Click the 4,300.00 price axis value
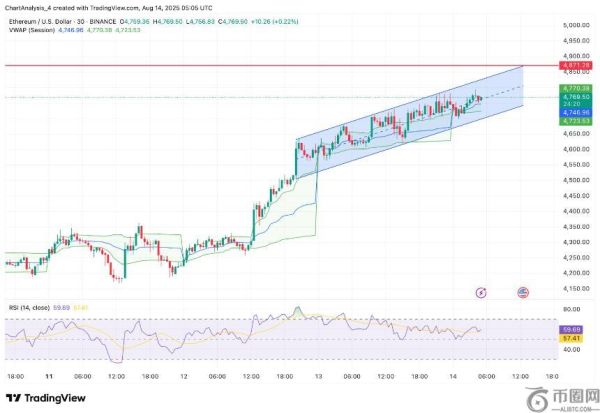This screenshot has height=413, width=600. [576, 242]
